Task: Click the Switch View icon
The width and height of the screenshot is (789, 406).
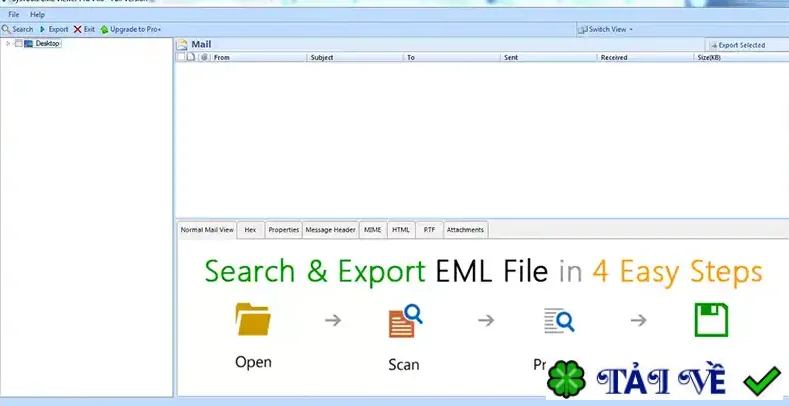Action: pyautogui.click(x=582, y=30)
